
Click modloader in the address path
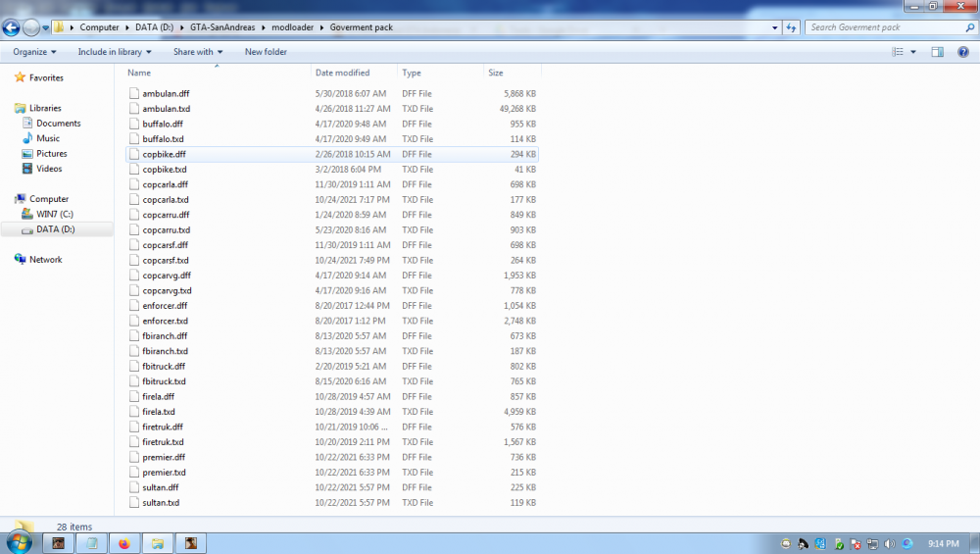tap(292, 27)
